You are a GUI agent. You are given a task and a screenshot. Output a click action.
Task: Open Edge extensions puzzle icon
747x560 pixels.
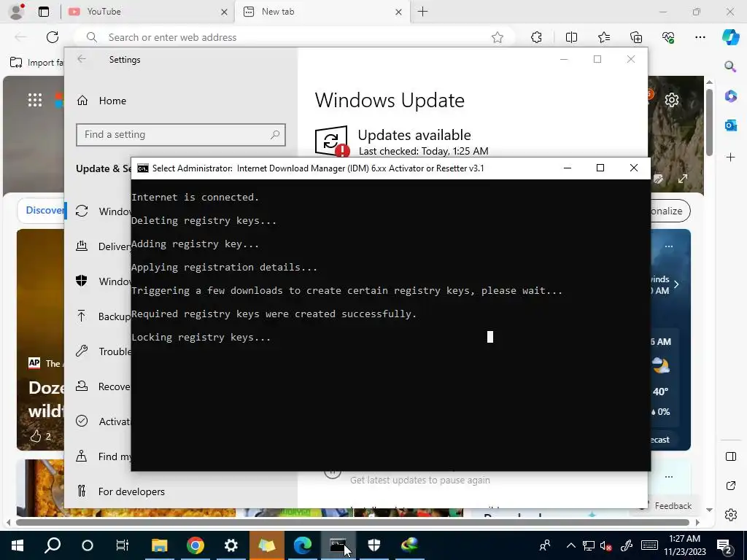[536, 37]
